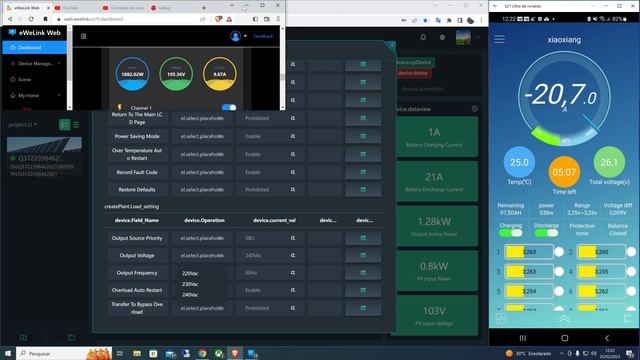Go back in the phone mirror window title bar
640x360 pixels.
click(496, 6)
